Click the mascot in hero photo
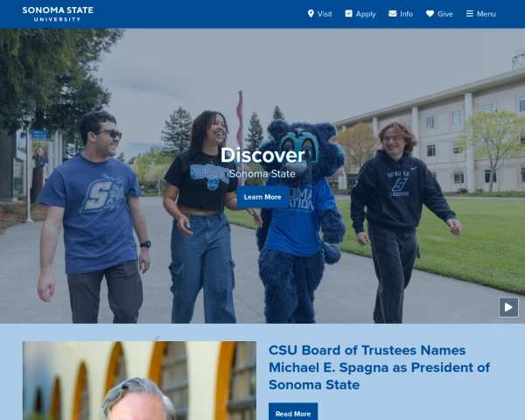The image size is (525, 420). (299, 222)
